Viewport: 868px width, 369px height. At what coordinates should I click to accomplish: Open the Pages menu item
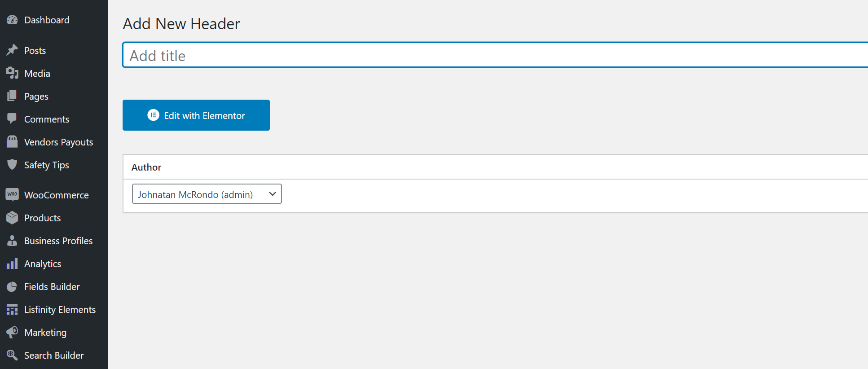36,97
